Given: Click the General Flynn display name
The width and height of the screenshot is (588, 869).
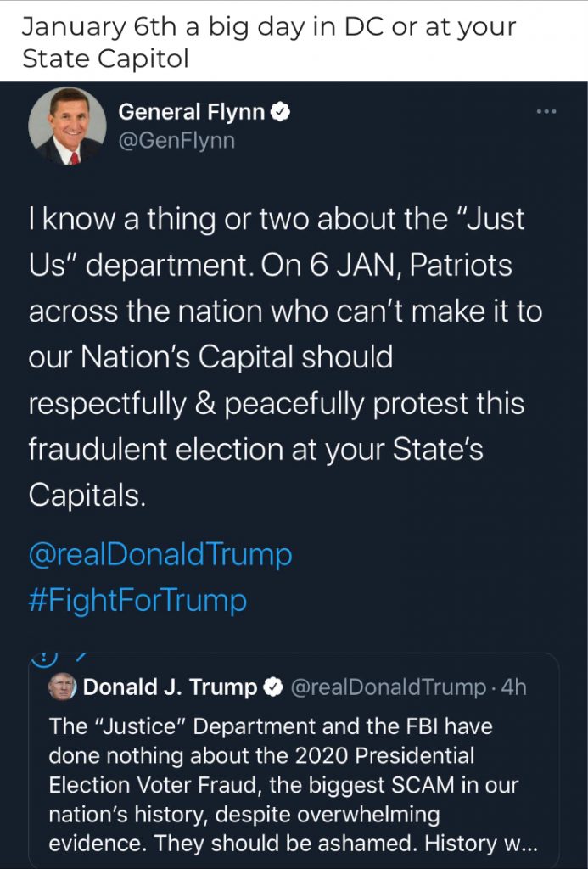Looking at the screenshot, I should coord(191,112).
